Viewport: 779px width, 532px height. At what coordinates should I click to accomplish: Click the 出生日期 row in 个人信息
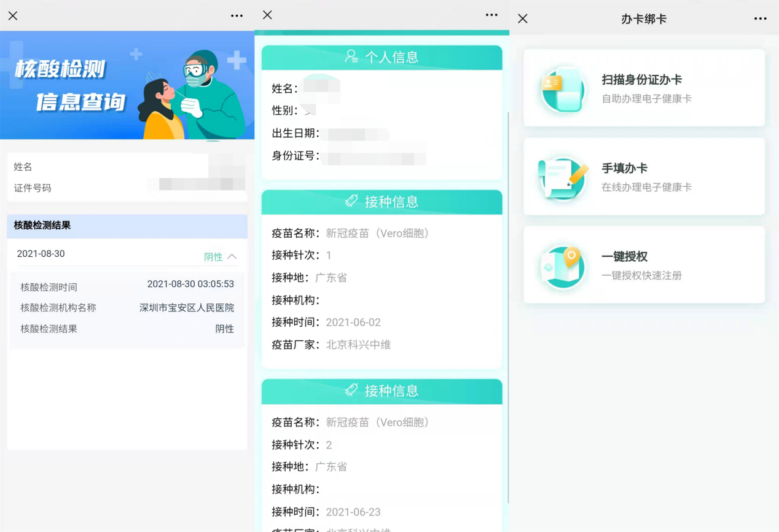click(382, 133)
